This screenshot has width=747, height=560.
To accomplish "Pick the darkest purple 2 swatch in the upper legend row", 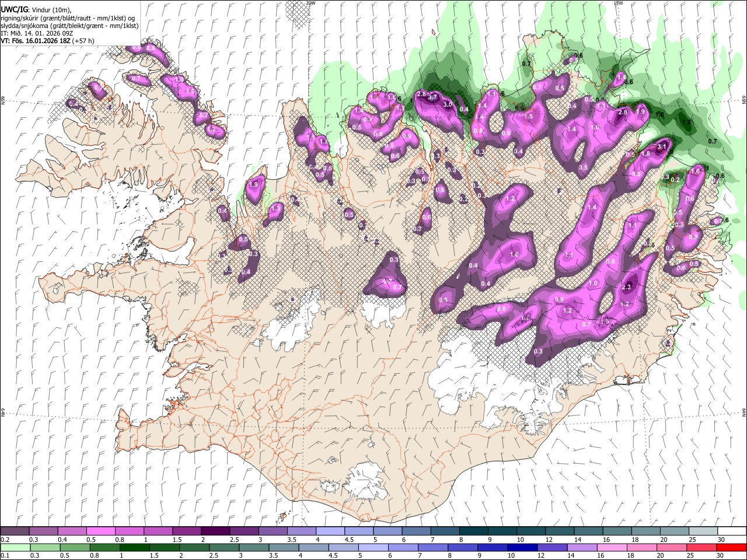I will click(216, 531).
